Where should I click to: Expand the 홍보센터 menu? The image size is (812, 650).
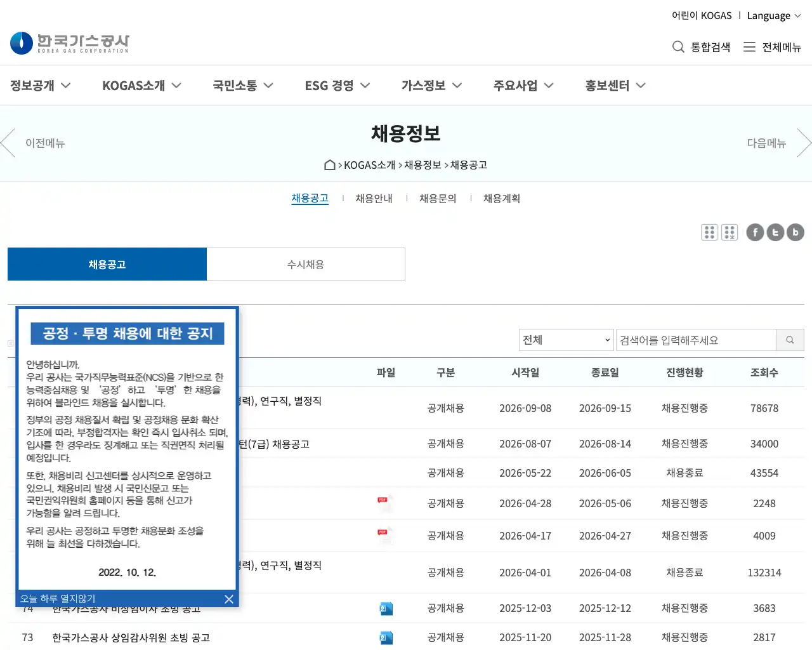pyautogui.click(x=615, y=85)
